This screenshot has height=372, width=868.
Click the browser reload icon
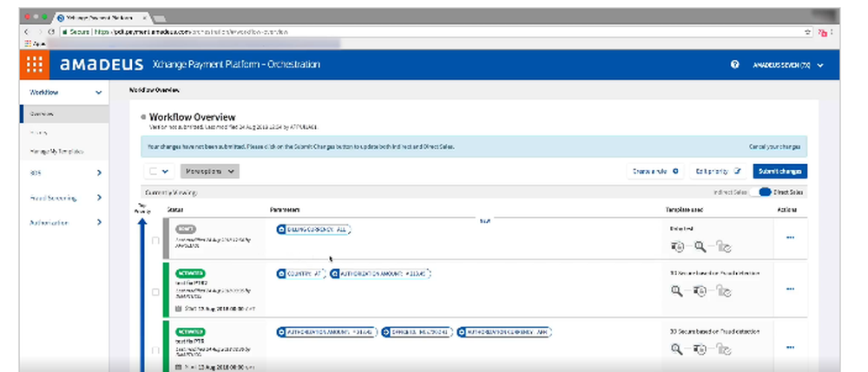(x=51, y=32)
